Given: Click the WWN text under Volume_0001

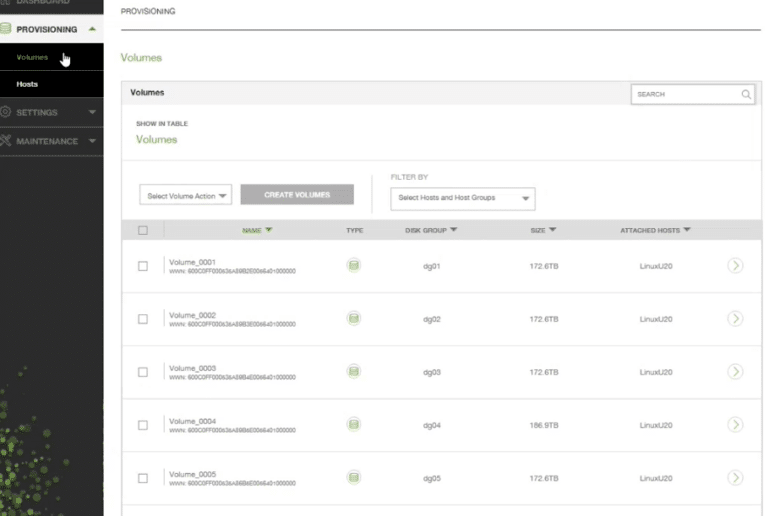Looking at the screenshot, I should click(x=232, y=271).
